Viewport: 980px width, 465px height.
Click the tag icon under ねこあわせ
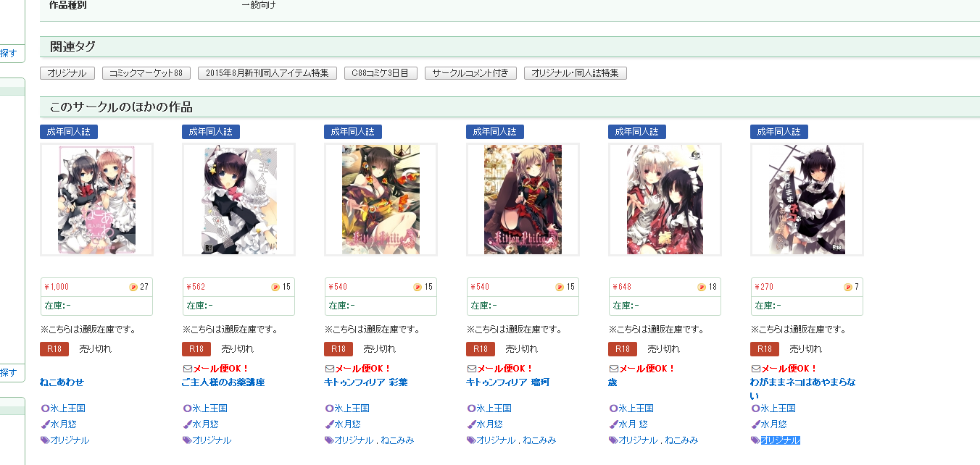pyautogui.click(x=45, y=440)
